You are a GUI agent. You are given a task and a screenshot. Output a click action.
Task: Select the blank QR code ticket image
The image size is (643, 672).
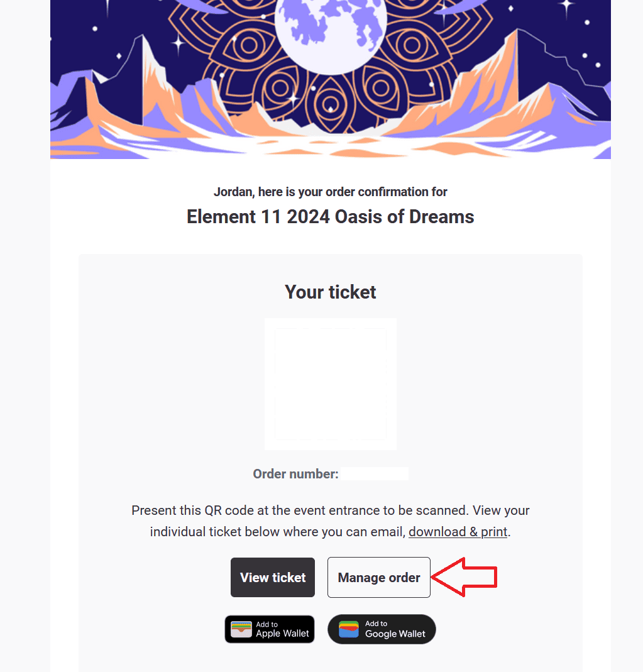[331, 383]
